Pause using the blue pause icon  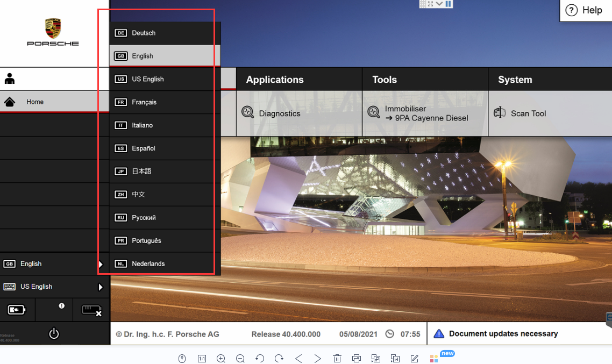click(x=449, y=4)
